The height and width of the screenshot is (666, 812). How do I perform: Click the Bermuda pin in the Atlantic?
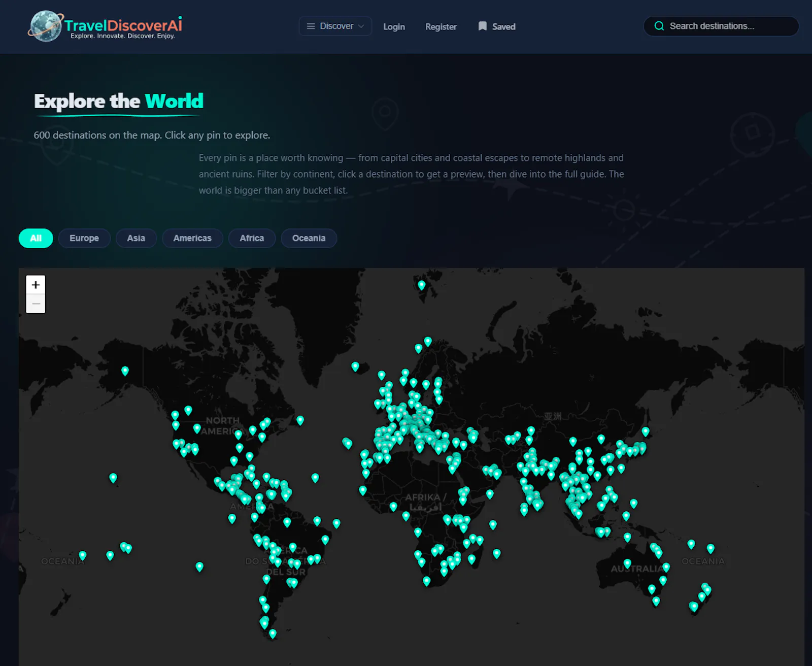[315, 478]
